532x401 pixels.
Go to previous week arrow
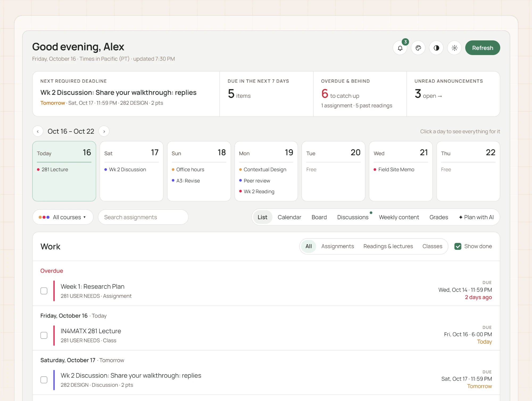[x=38, y=131]
